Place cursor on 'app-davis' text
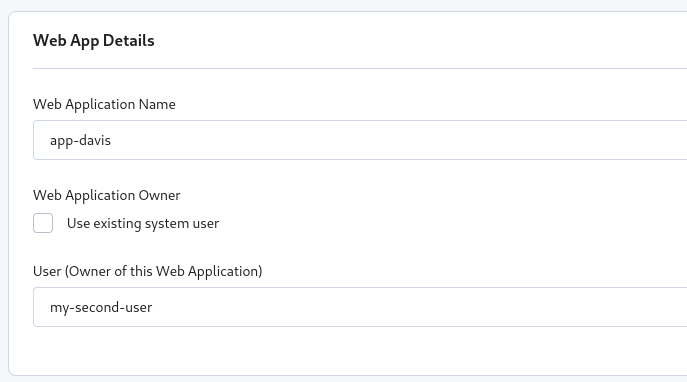Screen dimensions: 687x382 [x=80, y=141]
